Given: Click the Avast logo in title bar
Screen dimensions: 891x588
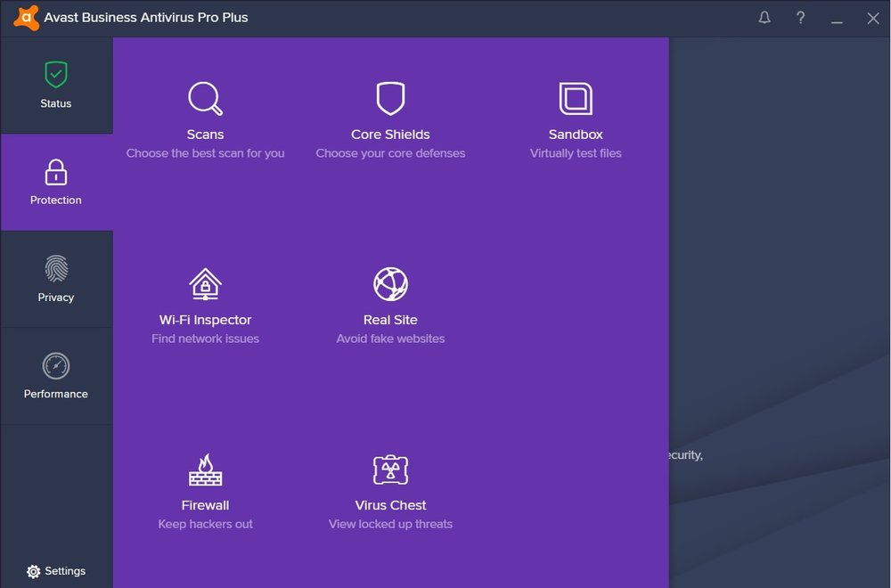Looking at the screenshot, I should (27, 18).
